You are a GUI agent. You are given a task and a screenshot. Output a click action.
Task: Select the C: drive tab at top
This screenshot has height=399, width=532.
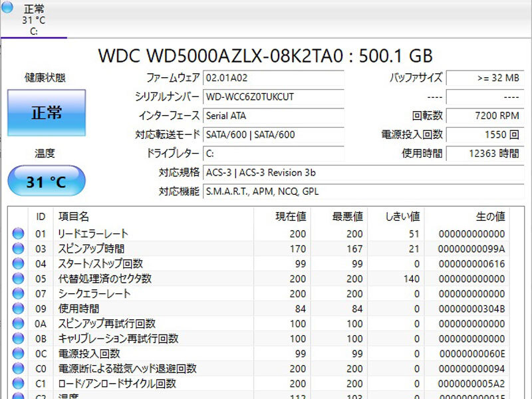[34, 19]
